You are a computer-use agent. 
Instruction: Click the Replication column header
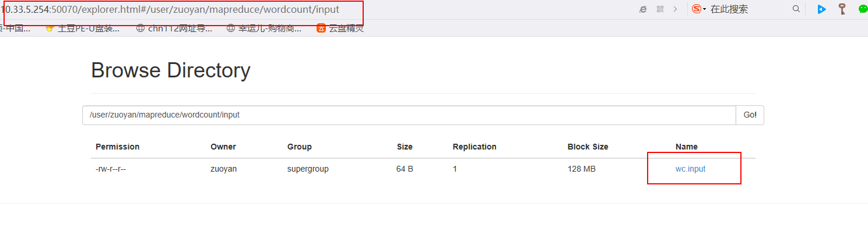(475, 147)
